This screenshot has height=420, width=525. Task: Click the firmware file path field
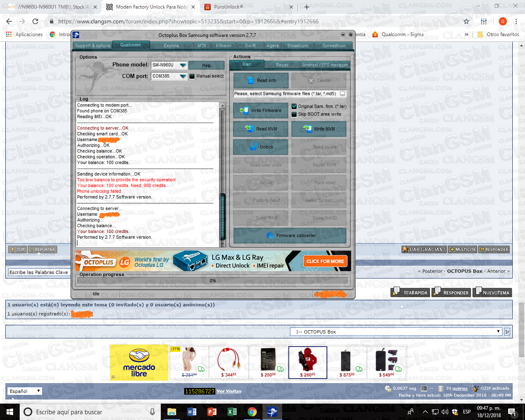click(286, 94)
